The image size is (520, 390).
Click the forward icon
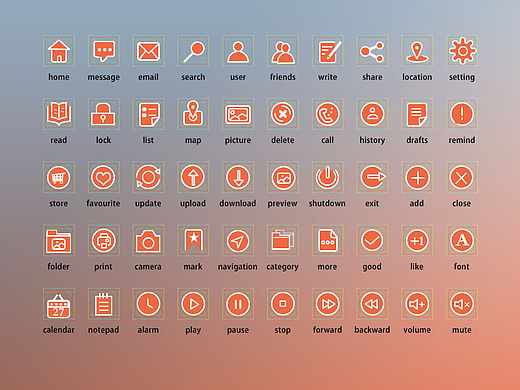328,304
